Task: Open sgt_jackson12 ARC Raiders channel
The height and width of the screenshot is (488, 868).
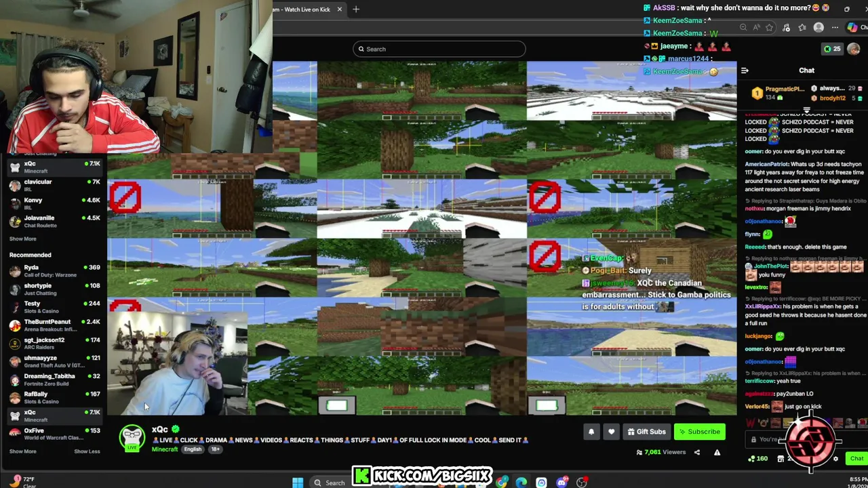Action: click(x=54, y=344)
